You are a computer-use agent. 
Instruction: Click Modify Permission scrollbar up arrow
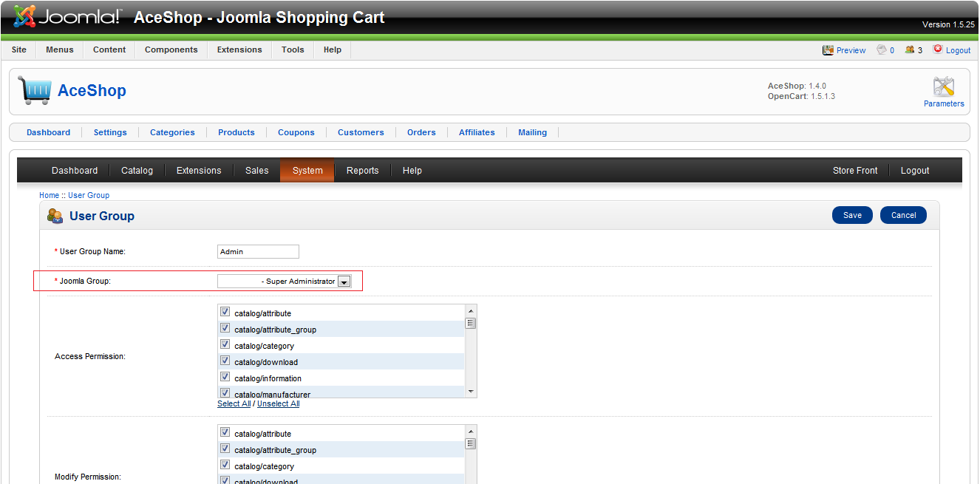pos(470,431)
